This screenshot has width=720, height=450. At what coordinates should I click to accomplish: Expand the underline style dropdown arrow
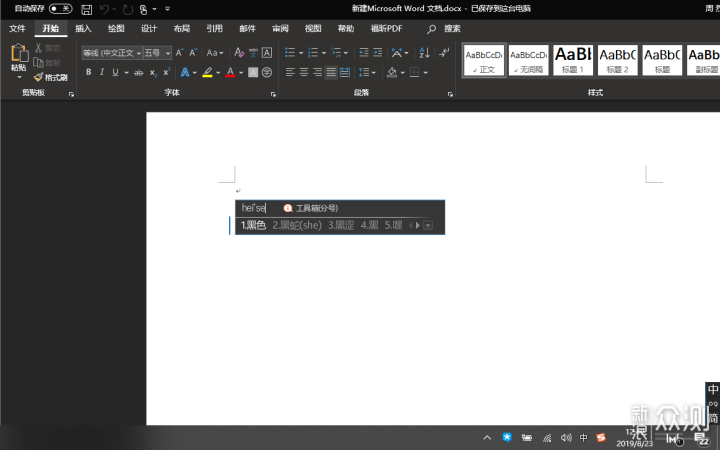[126, 73]
